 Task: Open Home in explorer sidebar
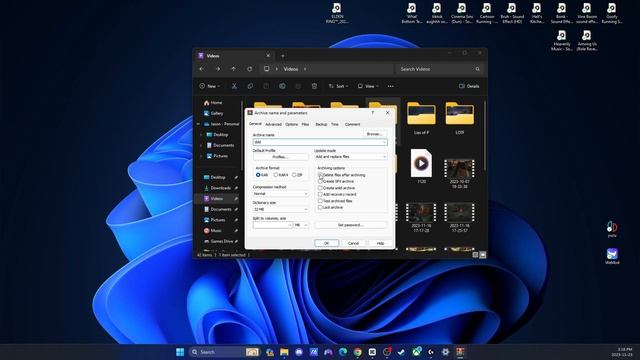(213, 102)
